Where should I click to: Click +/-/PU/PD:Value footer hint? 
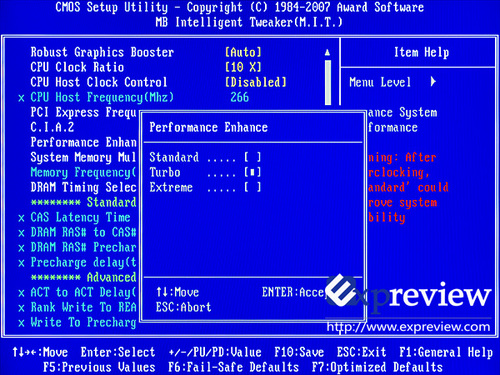click(x=215, y=352)
